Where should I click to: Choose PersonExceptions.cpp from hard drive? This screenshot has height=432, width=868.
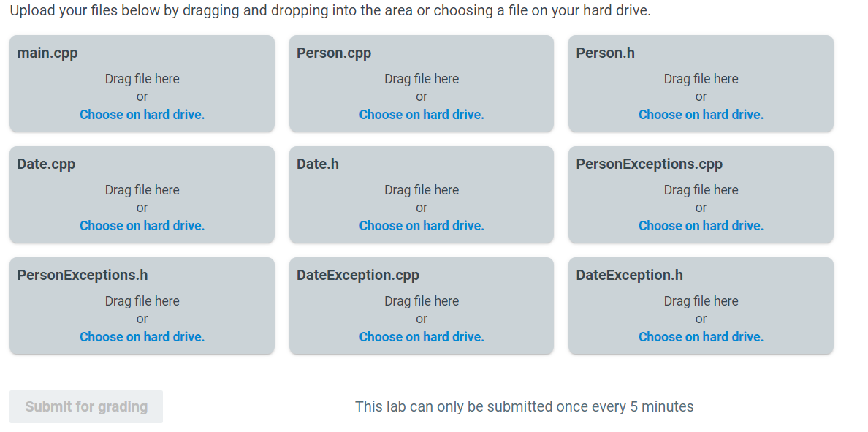point(701,225)
